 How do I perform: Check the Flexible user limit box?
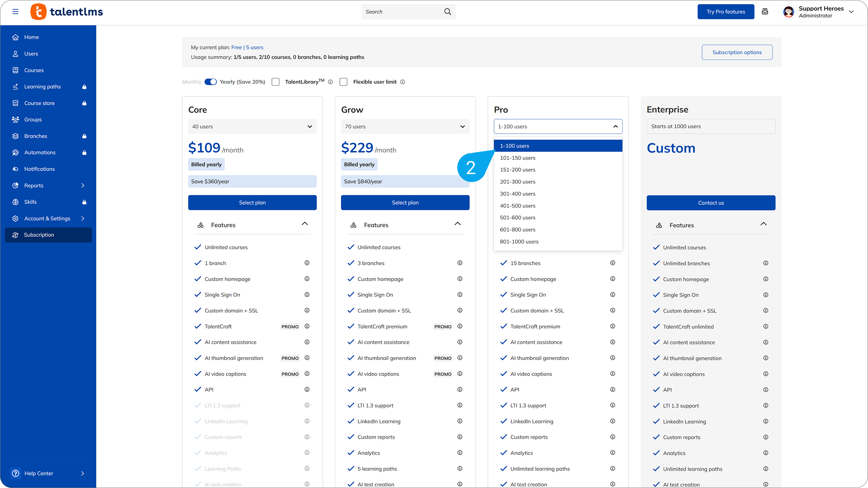click(x=344, y=82)
